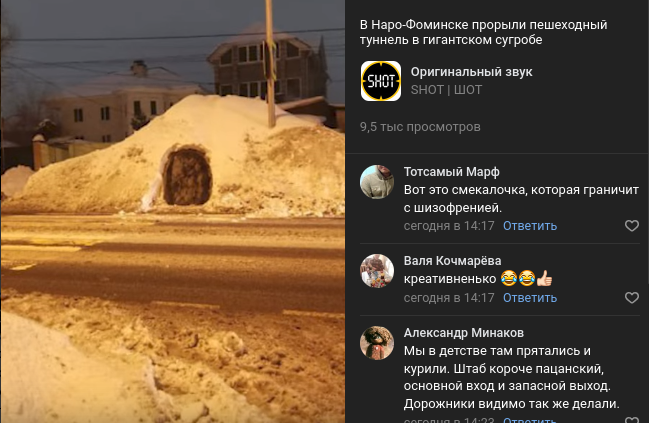
Task: Click the 9,5 тыс просмотров view count
Action: click(420, 127)
